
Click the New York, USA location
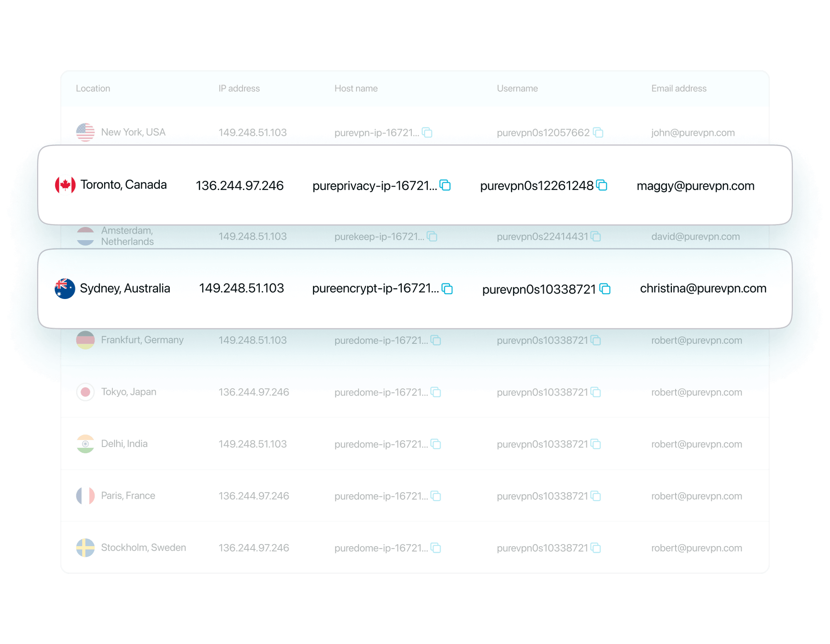133,132
